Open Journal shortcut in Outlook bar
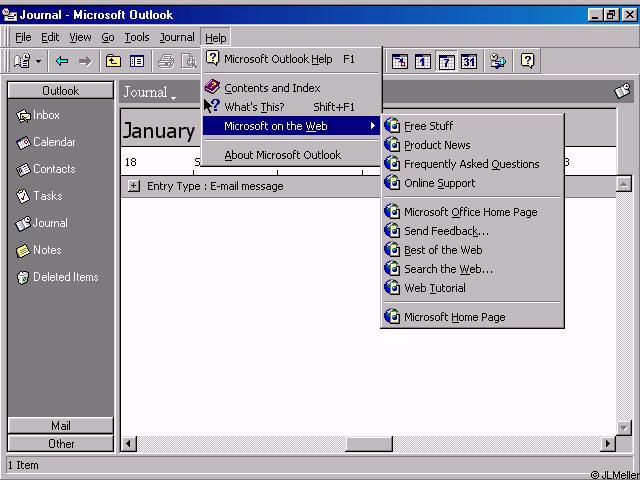 point(42,223)
